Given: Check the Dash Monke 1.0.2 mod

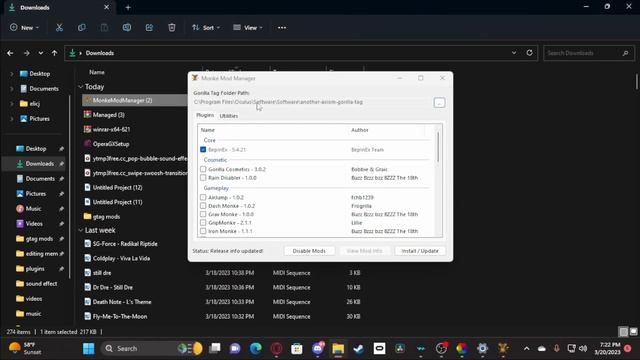Looking at the screenshot, I should point(203,206).
